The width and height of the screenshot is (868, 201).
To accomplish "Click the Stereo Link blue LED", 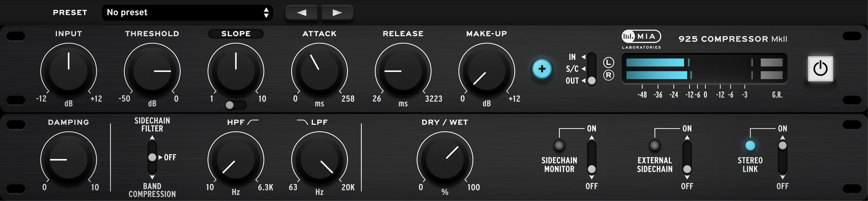I will (750, 146).
